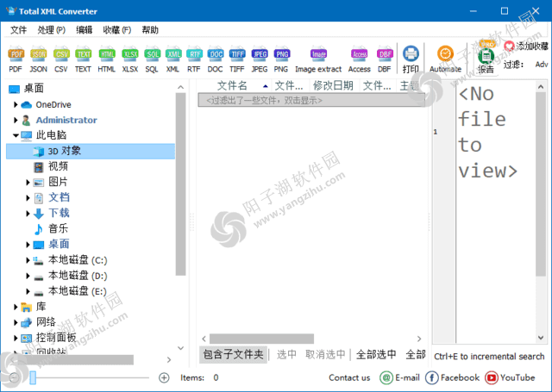
Task: Select 本地磁盘 (E:) in tree
Action: tap(78, 291)
